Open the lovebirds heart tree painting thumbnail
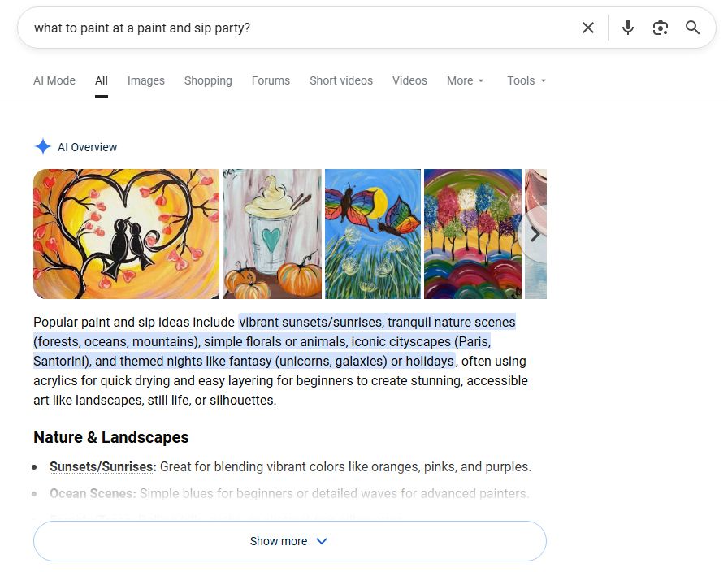The image size is (728, 572). pos(126,234)
